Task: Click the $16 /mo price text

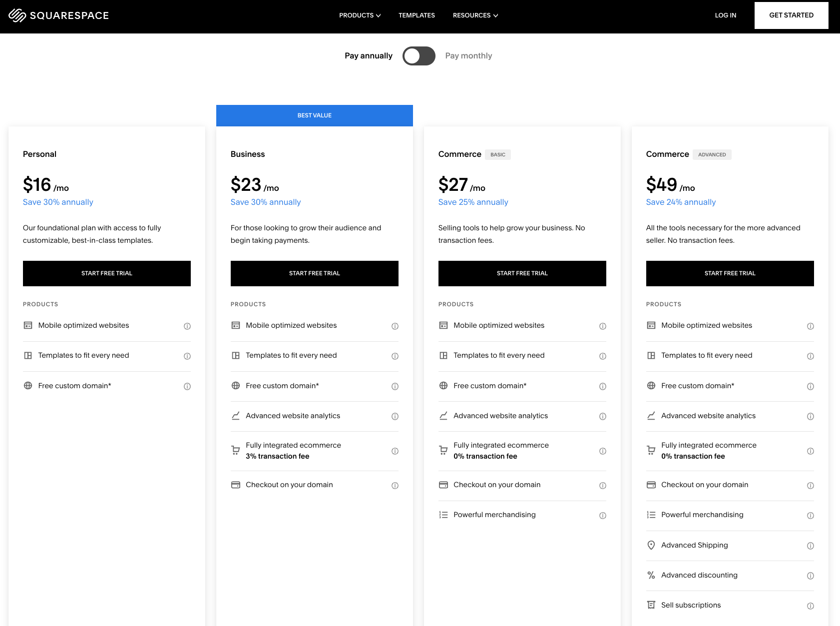Action: 46,185
